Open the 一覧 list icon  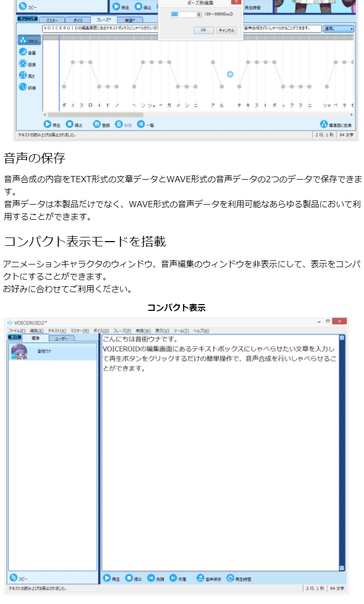(141, 124)
